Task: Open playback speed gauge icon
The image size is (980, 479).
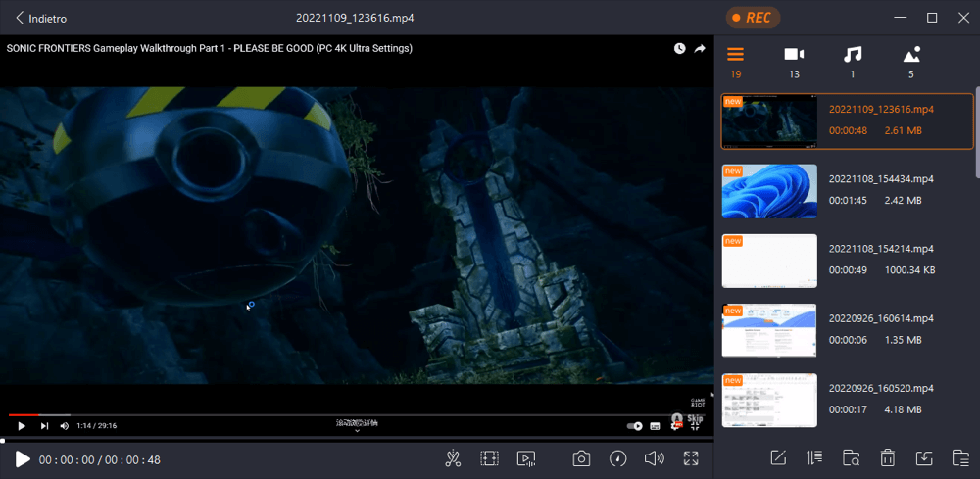Action: 618,459
